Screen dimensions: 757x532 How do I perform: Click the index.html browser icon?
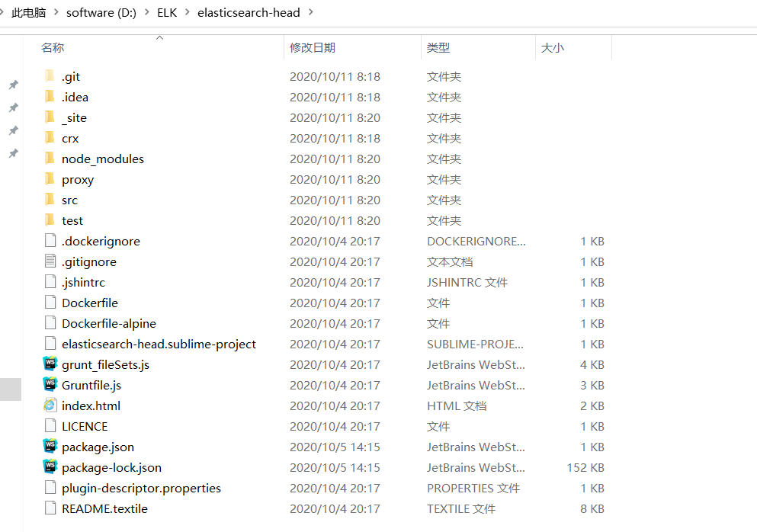click(50, 405)
